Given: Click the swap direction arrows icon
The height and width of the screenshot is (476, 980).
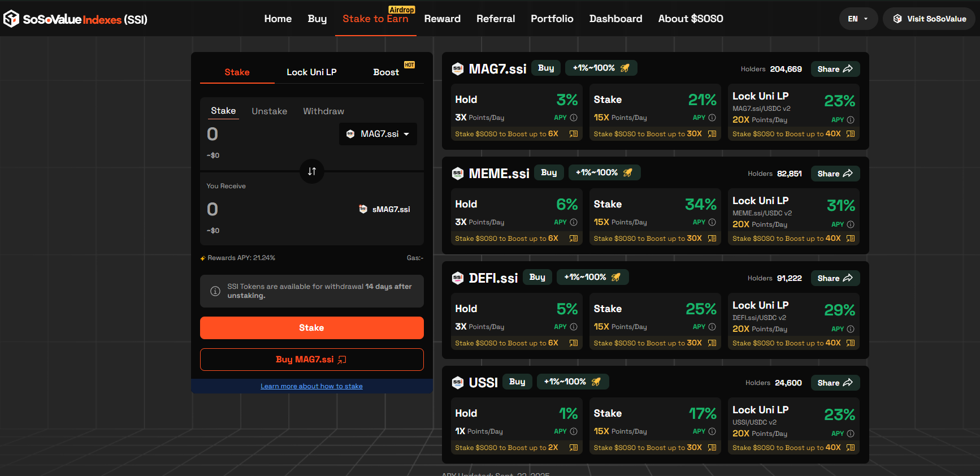Looking at the screenshot, I should click(311, 171).
